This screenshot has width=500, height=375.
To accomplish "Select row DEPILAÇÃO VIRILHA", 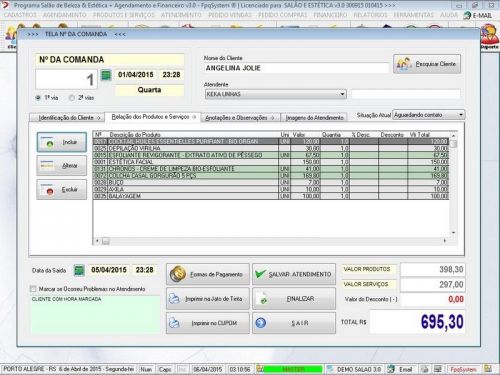I will [271, 148].
